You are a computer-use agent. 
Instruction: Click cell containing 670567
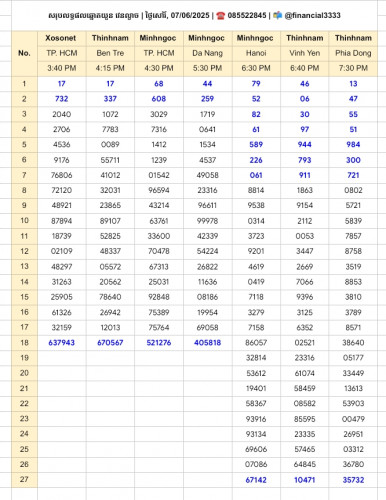click(x=110, y=343)
